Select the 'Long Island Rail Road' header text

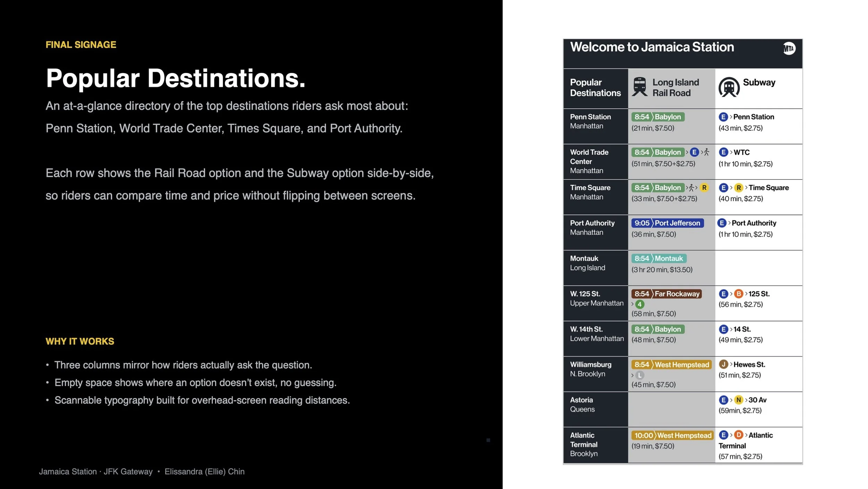(x=676, y=88)
